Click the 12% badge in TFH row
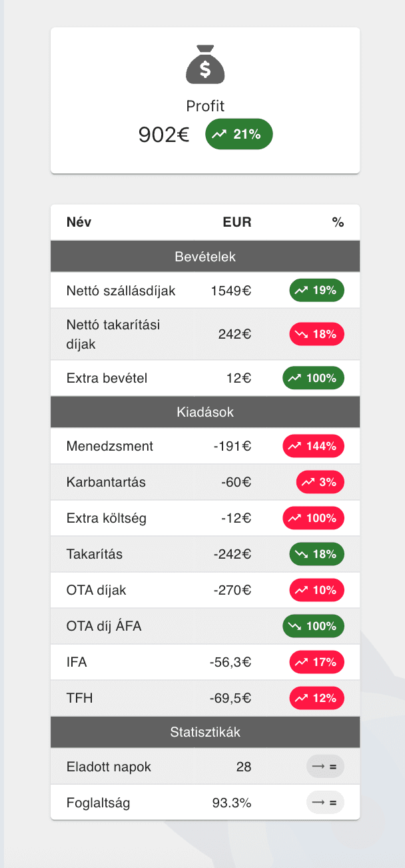The width and height of the screenshot is (405, 868). click(316, 698)
